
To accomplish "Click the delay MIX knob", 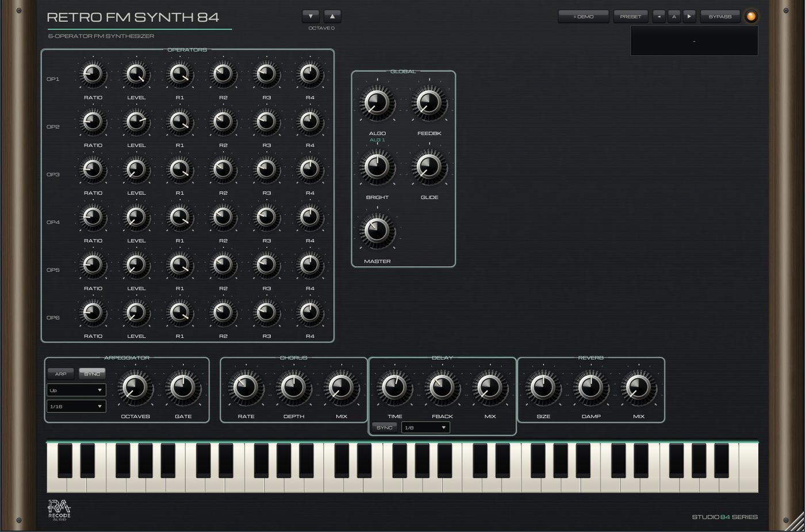I will click(490, 387).
